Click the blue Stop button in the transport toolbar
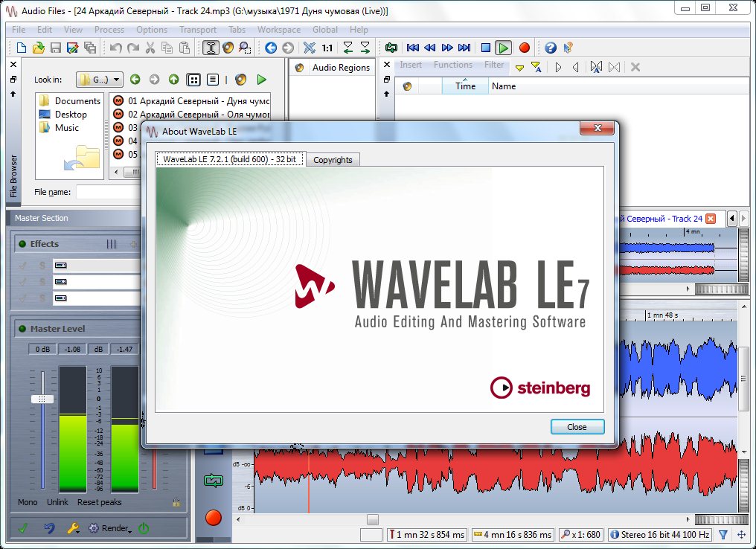Screen dimensions: 756x549 click(485, 48)
